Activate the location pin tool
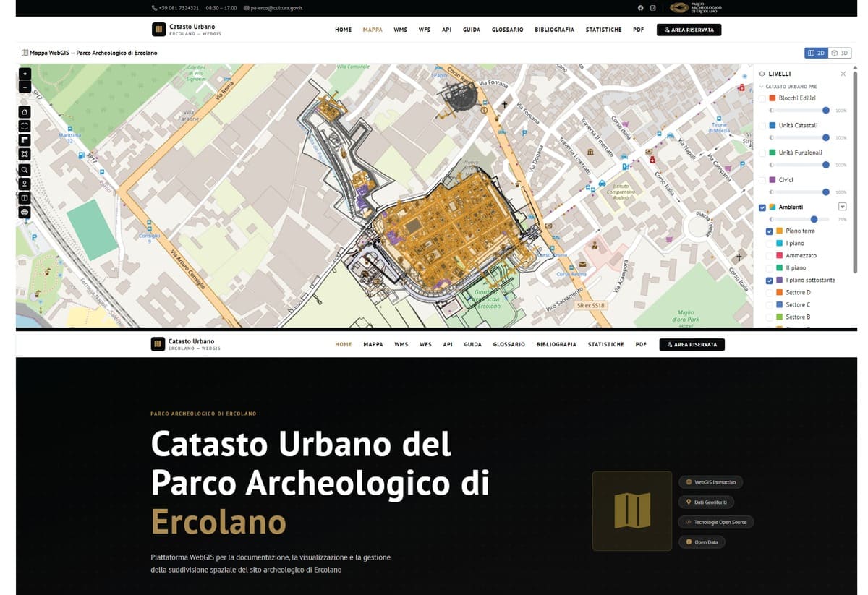Screen dimensions: 868x595 [25, 184]
